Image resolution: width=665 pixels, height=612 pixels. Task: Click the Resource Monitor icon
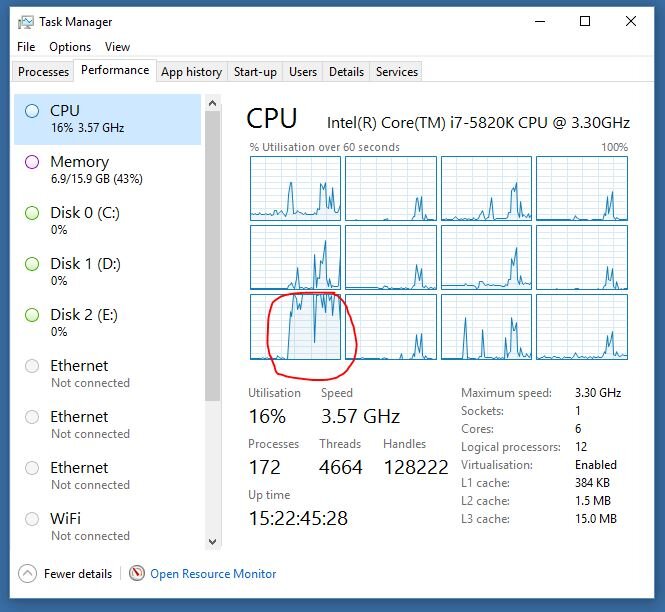[x=137, y=573]
